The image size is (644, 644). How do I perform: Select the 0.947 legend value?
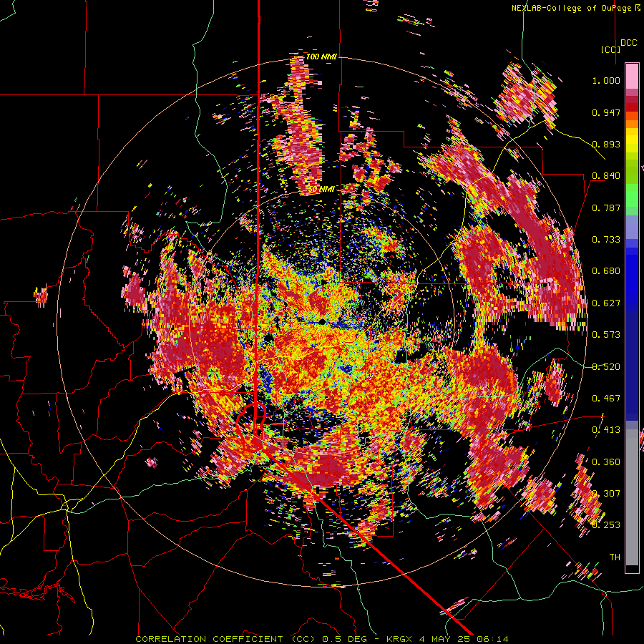[x=606, y=112]
